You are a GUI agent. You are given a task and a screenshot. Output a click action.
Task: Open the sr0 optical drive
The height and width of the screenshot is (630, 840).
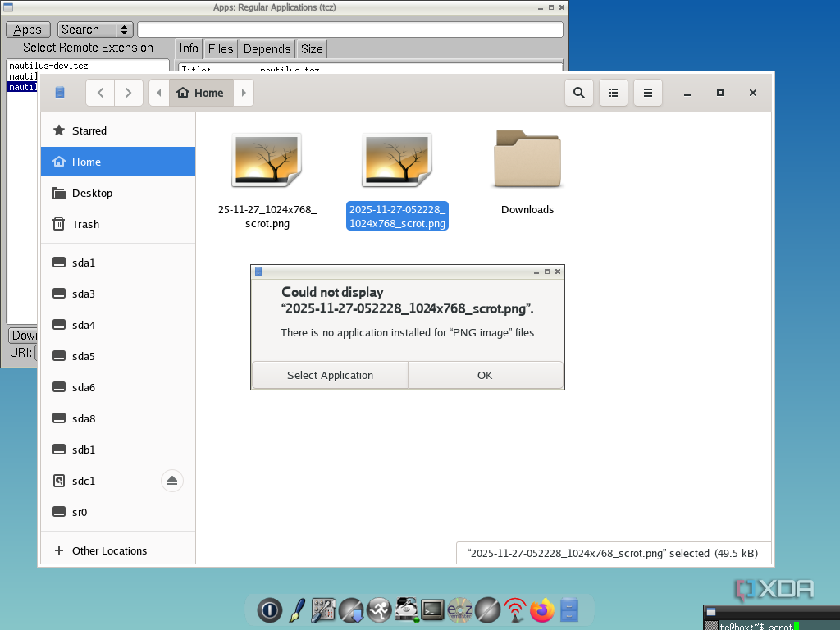118,512
